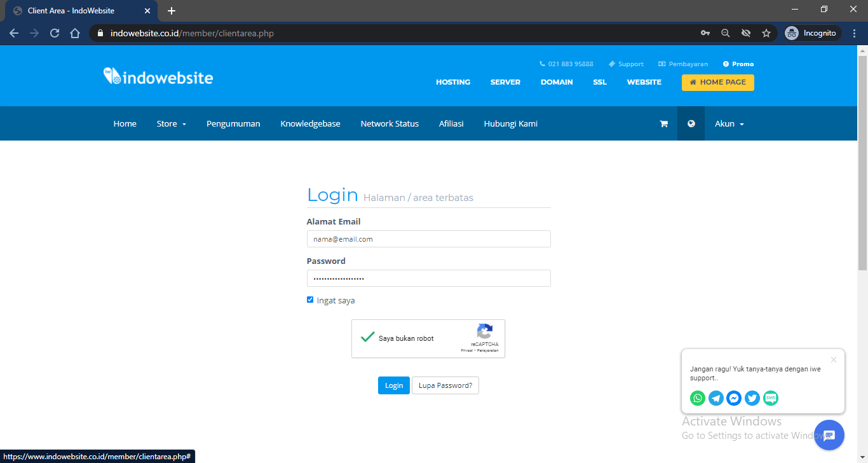Open Chrome's three-dot menu
The height and width of the screenshot is (463, 868).
click(854, 33)
